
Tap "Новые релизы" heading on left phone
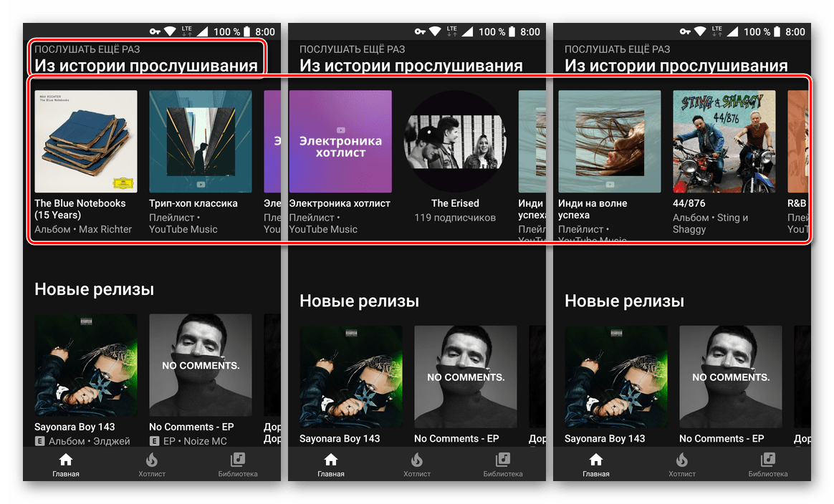[94, 289]
